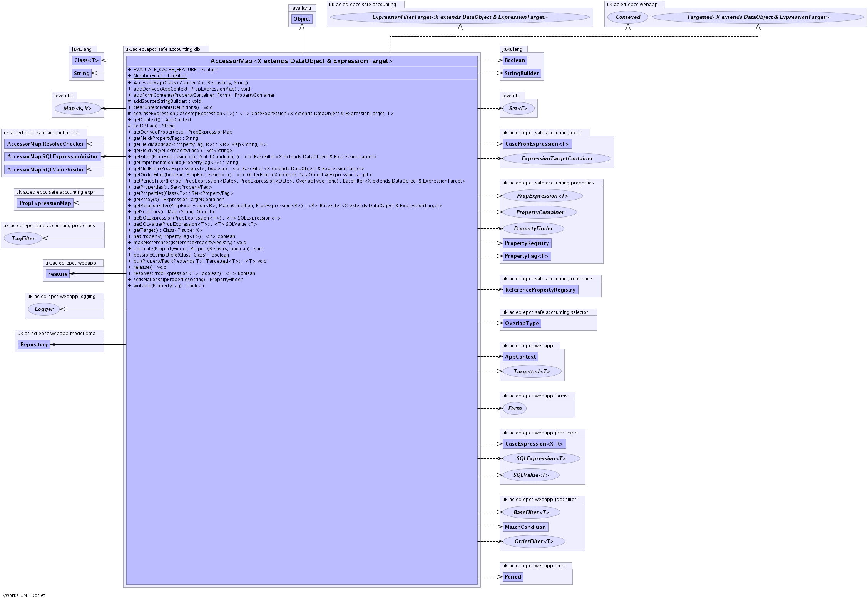Select the Contexed interface ellipse
Screen dimensions: 868x602
pos(627,17)
